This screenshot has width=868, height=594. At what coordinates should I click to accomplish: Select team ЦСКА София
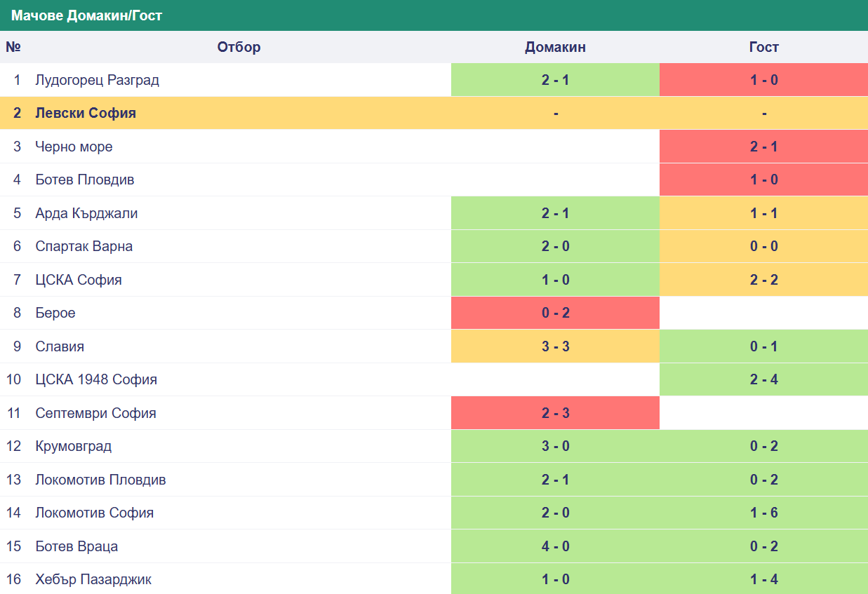pyautogui.click(x=79, y=280)
